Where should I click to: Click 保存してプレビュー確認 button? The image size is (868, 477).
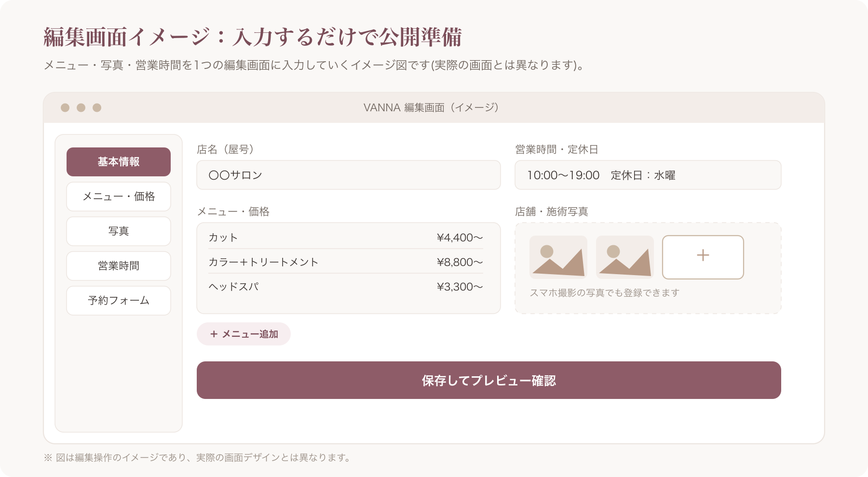click(489, 380)
